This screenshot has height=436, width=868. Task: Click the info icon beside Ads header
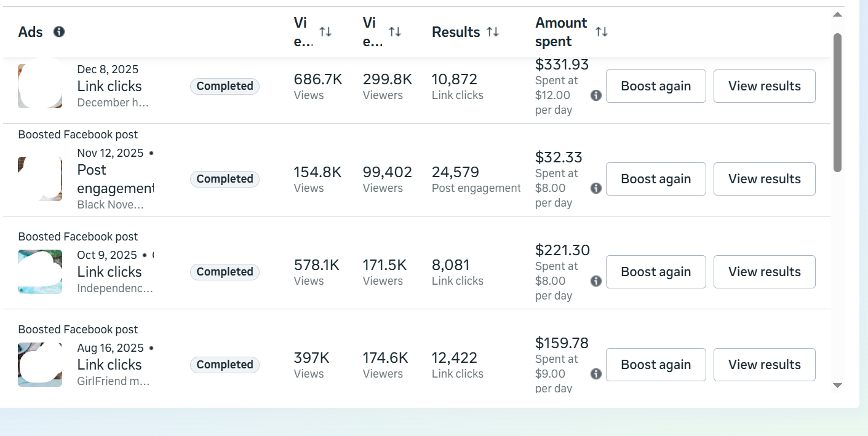[x=59, y=31]
